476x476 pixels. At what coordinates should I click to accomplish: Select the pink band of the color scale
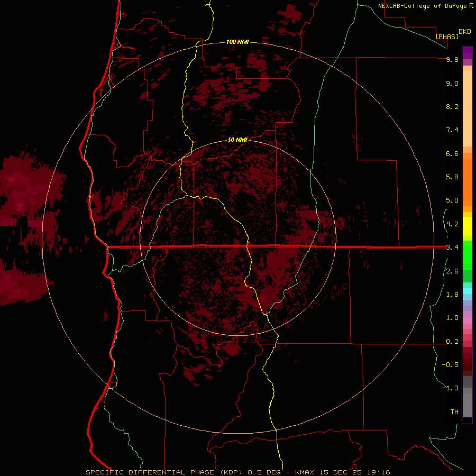(x=467, y=321)
